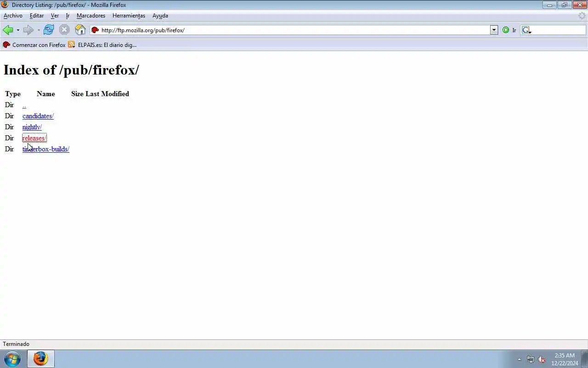Viewport: 588px width, 368px height.
Task: Click into the Google search box
Action: point(558,30)
